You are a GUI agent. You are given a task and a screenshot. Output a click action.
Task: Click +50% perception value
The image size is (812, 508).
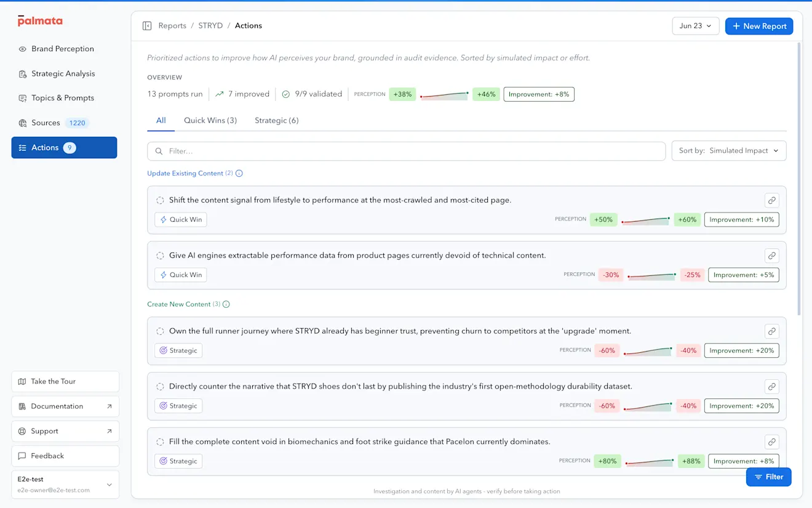pyautogui.click(x=603, y=220)
